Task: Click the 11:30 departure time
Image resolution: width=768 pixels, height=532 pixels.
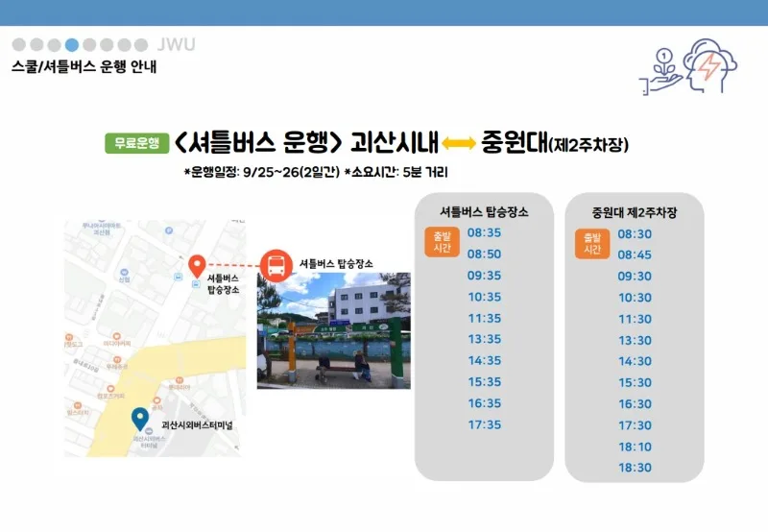Action: tap(635, 319)
